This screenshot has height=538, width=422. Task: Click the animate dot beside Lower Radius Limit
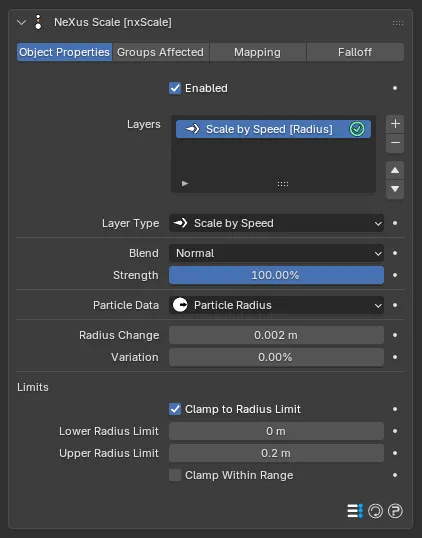[395, 431]
